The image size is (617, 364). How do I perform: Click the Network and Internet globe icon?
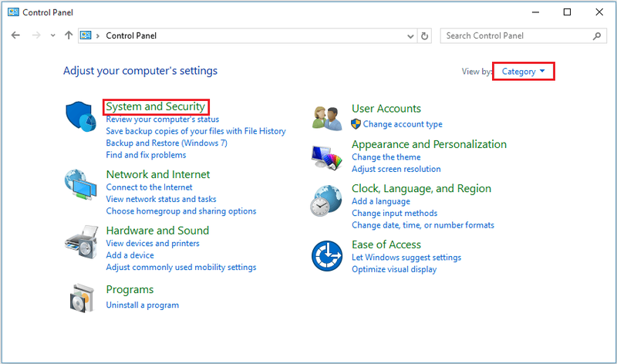pyautogui.click(x=80, y=185)
